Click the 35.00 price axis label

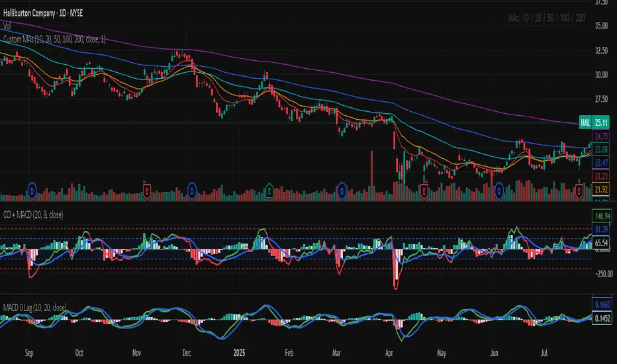(x=601, y=26)
